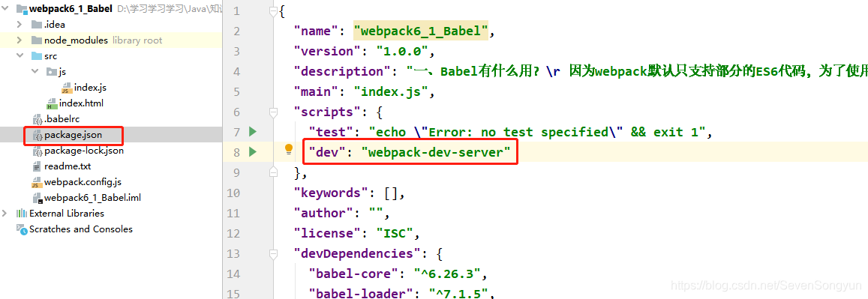Click the "keywords" key on line 10

click(x=332, y=193)
